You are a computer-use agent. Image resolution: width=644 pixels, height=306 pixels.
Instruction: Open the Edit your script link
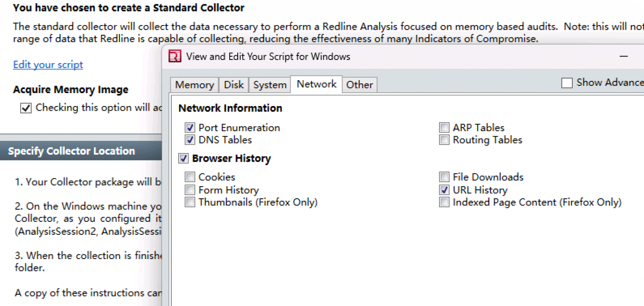point(48,64)
